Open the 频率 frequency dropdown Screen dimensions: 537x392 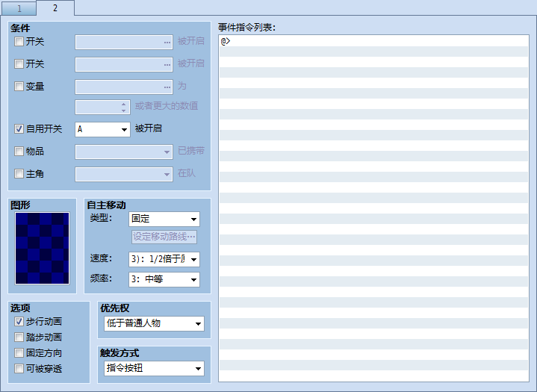(x=164, y=279)
